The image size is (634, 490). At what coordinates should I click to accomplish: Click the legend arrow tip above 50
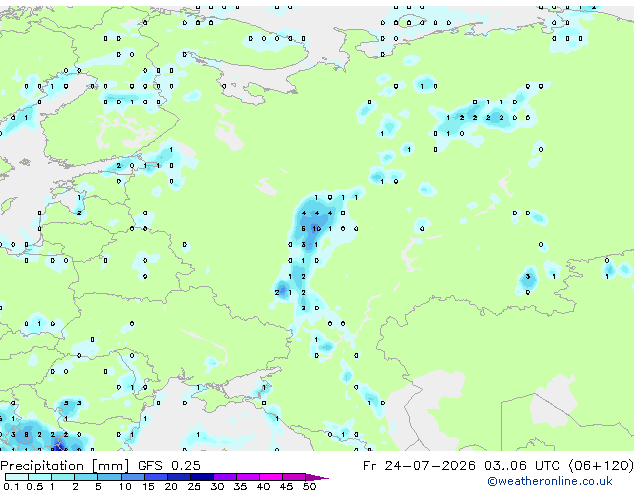point(317,477)
